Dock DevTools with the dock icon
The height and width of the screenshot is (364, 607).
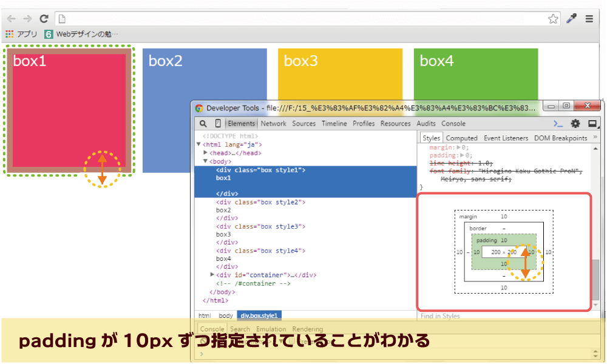pyautogui.click(x=592, y=123)
